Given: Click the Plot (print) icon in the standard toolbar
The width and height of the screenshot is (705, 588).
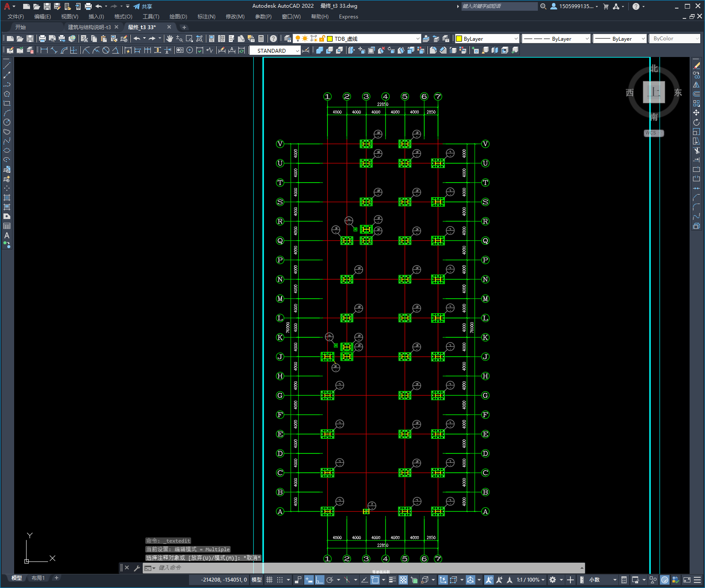Looking at the screenshot, I should 42,39.
